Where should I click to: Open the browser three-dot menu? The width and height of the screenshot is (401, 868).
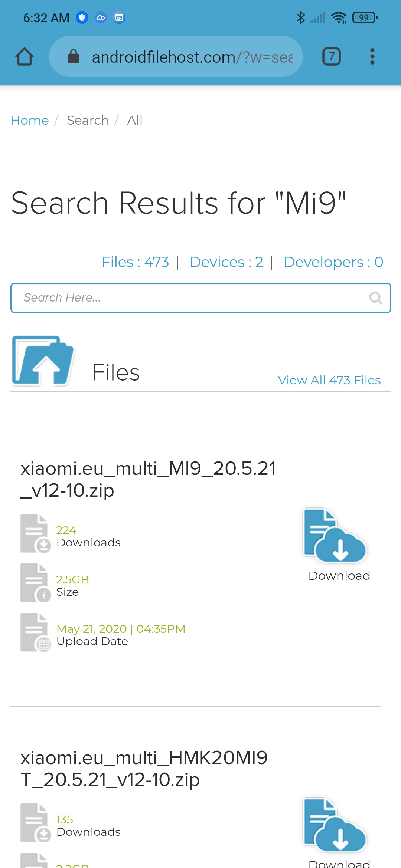(372, 57)
